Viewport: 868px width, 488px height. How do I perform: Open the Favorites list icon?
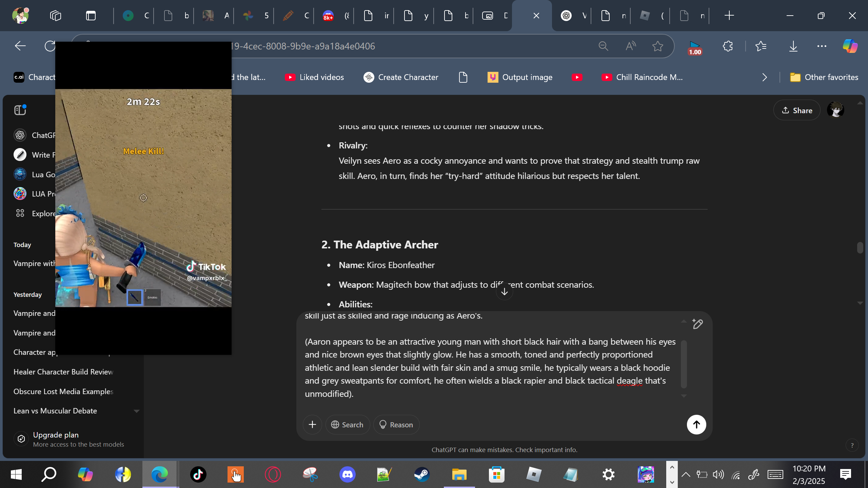click(761, 46)
